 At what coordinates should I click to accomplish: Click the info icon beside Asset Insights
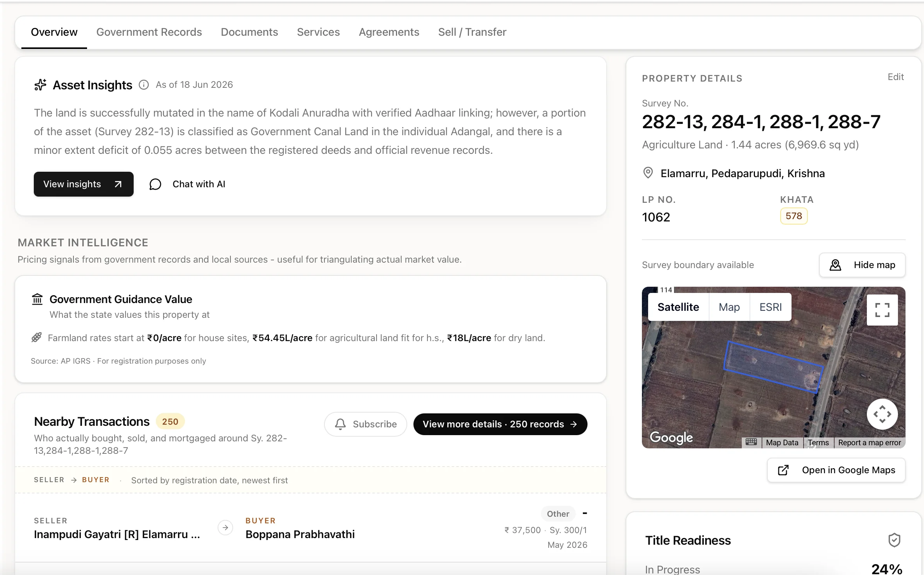[144, 85]
